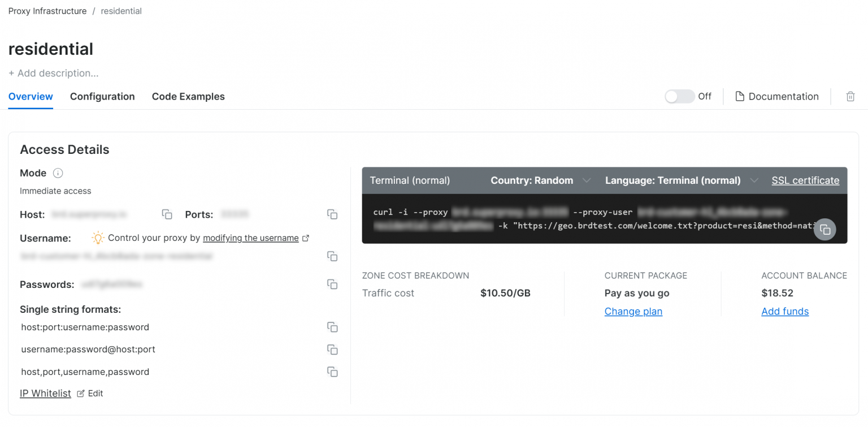
Task: Copy the proxy Username
Action: tap(332, 256)
